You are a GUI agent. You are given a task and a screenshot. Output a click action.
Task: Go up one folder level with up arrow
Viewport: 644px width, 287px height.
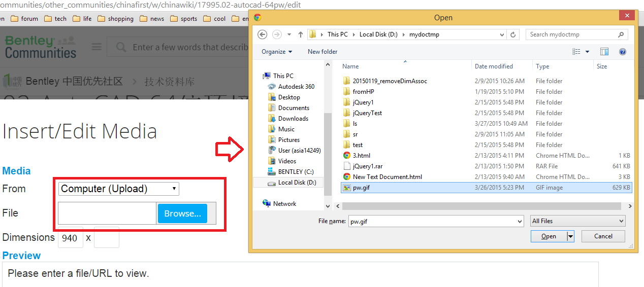(301, 34)
